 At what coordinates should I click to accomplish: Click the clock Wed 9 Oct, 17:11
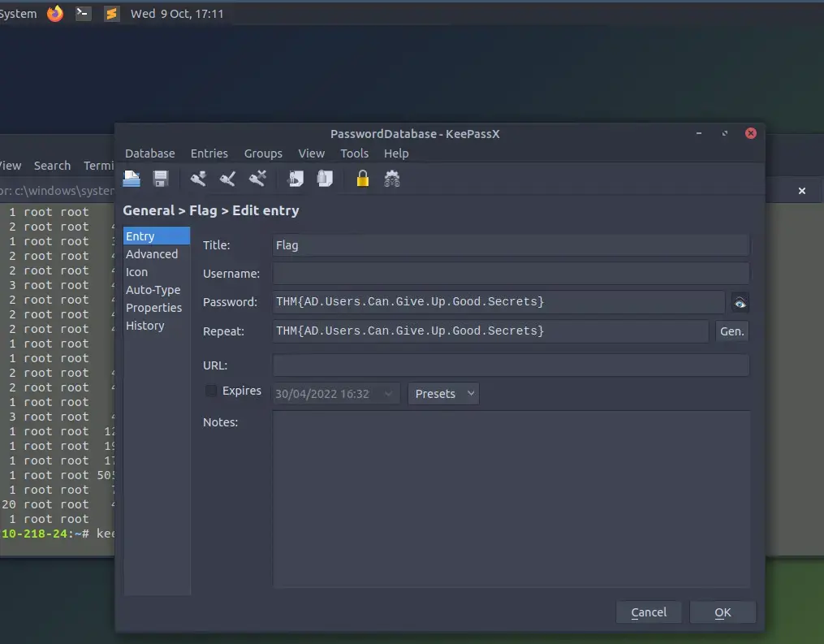177,14
